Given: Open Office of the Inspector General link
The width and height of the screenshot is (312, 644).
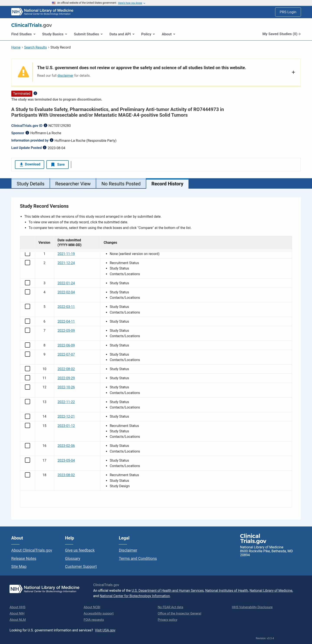Looking at the screenshot, I should coord(179,613).
